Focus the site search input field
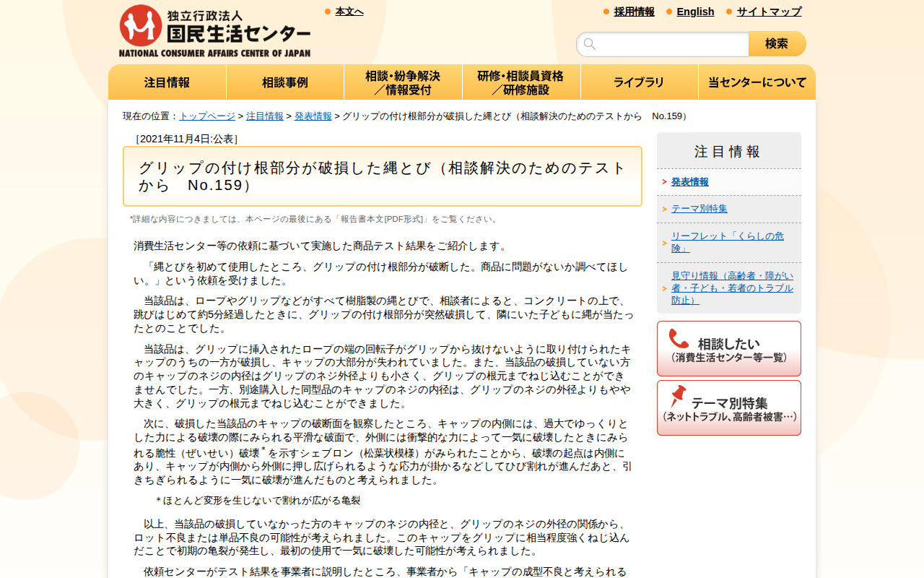 click(x=663, y=44)
